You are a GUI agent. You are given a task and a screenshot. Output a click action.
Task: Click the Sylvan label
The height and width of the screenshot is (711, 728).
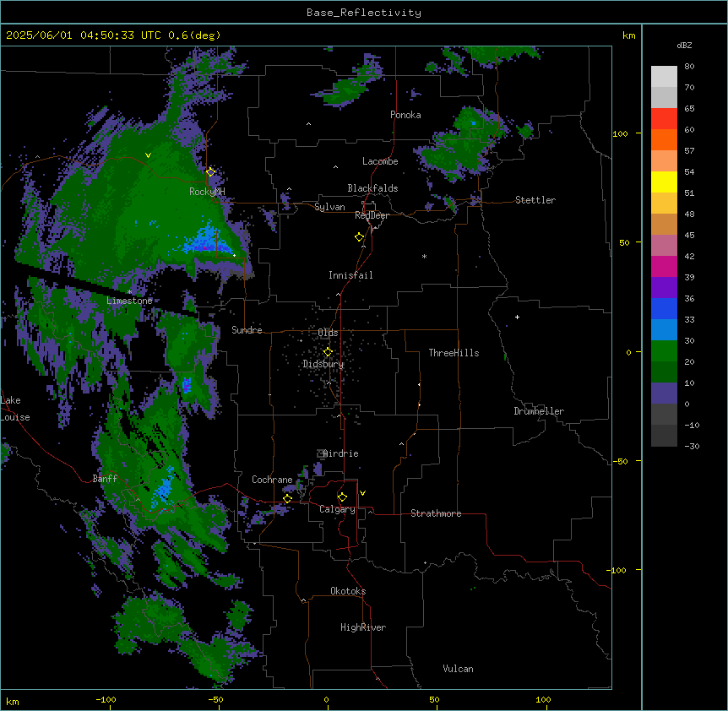pos(329,207)
